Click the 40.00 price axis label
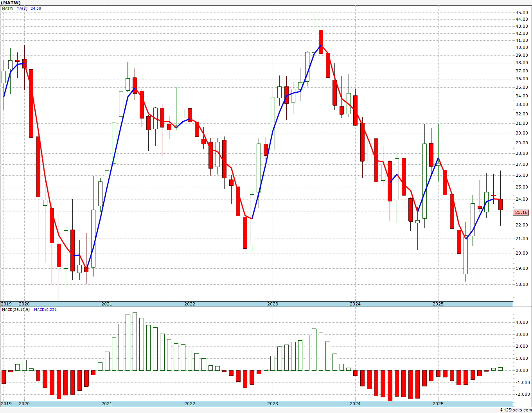The image size is (532, 413). pyautogui.click(x=521, y=48)
